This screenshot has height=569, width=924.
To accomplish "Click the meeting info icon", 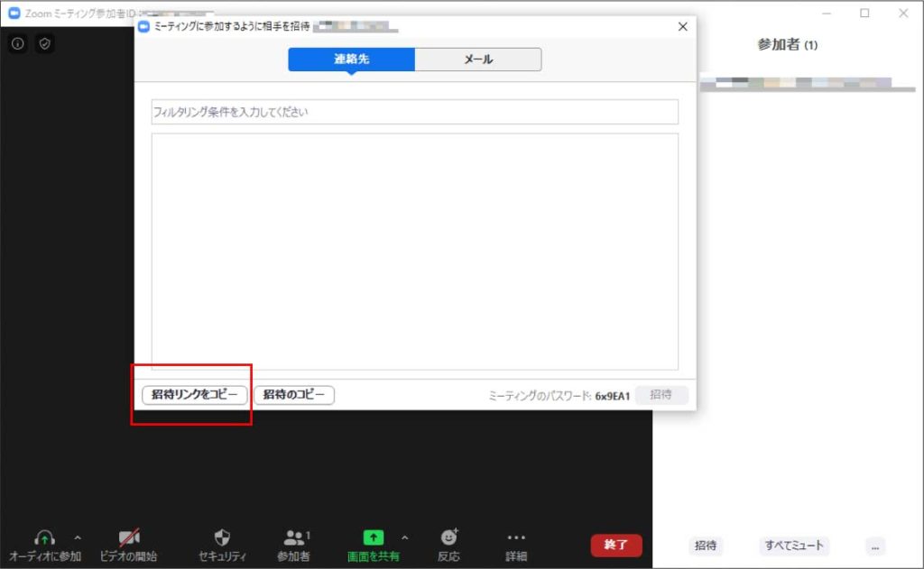I will point(18,43).
